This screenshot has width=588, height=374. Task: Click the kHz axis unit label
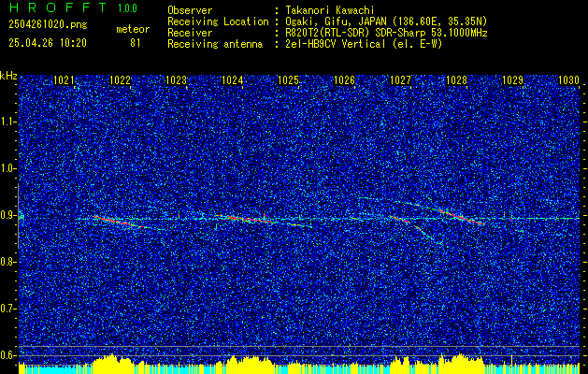click(8, 76)
